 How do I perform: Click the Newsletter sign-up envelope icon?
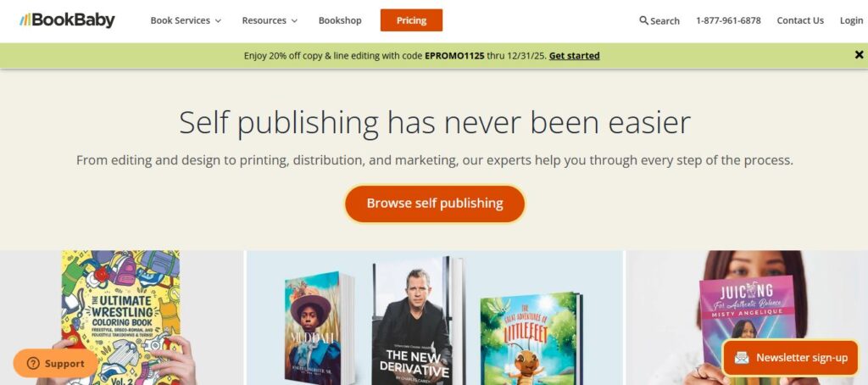(742, 358)
